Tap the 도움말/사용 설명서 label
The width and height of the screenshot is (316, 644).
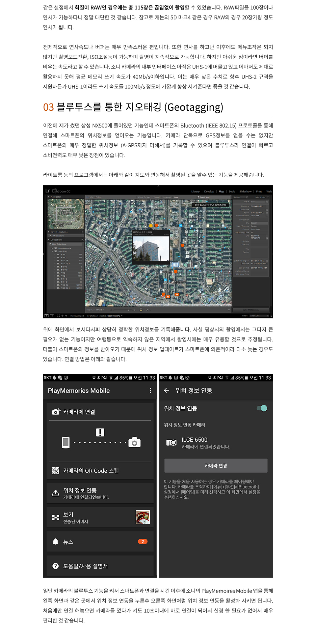click(86, 566)
